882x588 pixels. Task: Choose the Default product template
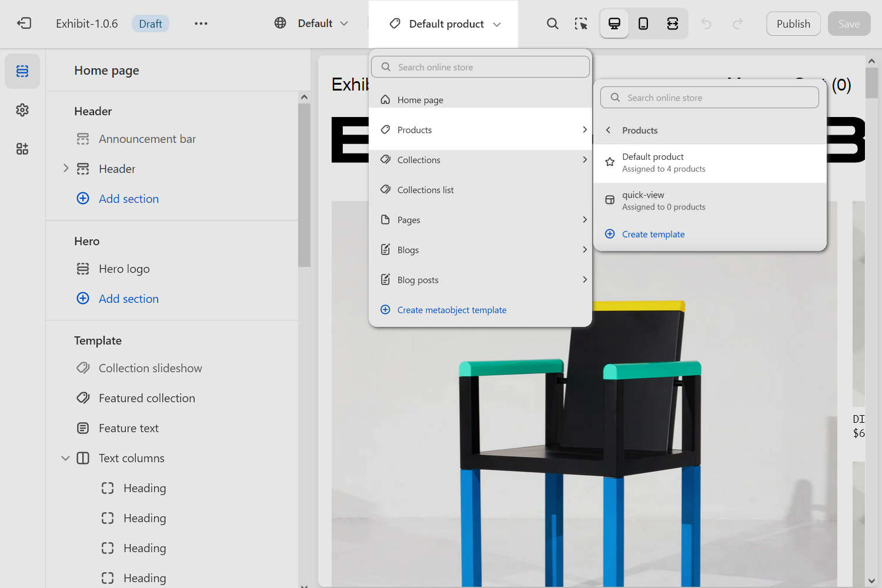tap(710, 163)
